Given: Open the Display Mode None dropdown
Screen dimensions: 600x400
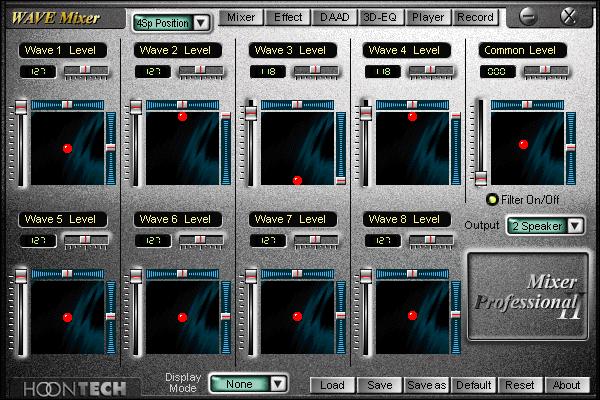Looking at the screenshot, I should (x=249, y=384).
